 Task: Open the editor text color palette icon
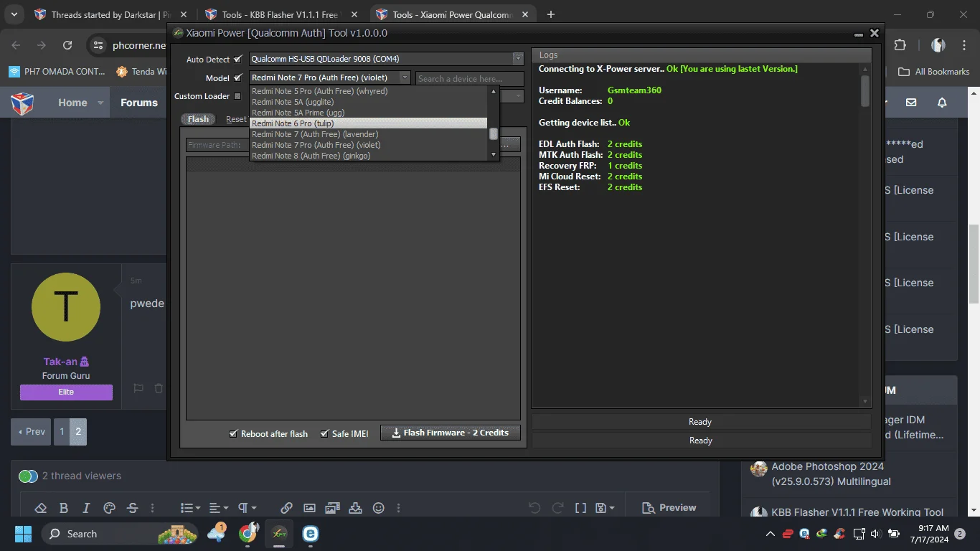pos(109,508)
